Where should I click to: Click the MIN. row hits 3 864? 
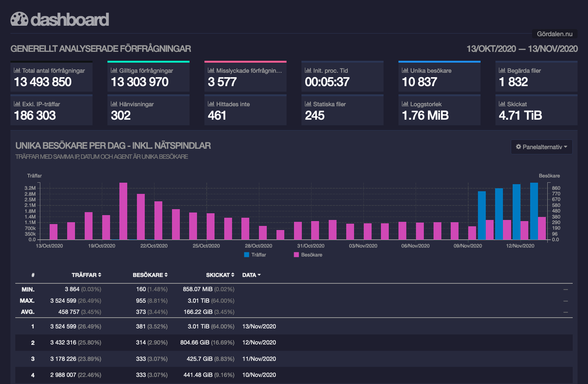72,289
